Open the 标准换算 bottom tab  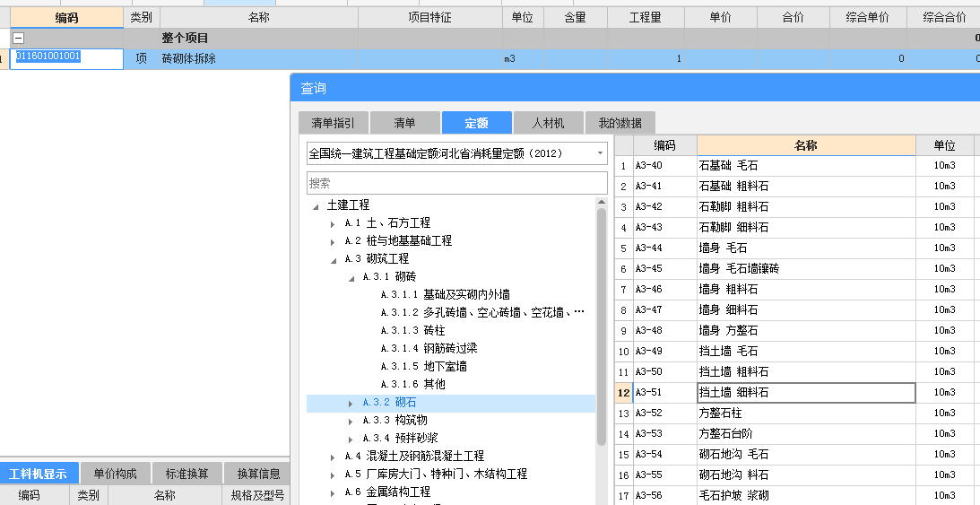(x=186, y=474)
